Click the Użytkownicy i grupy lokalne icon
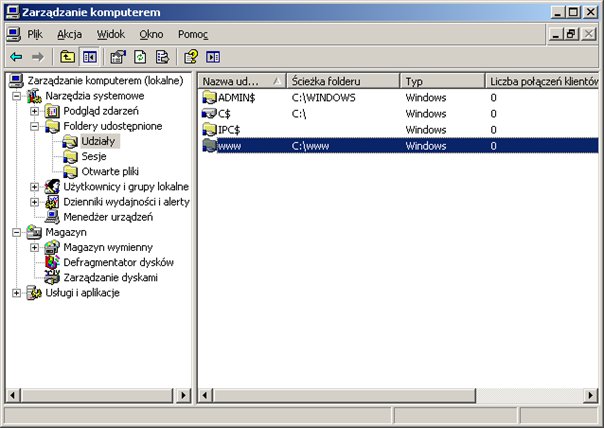The height and width of the screenshot is (429, 605). click(x=52, y=187)
